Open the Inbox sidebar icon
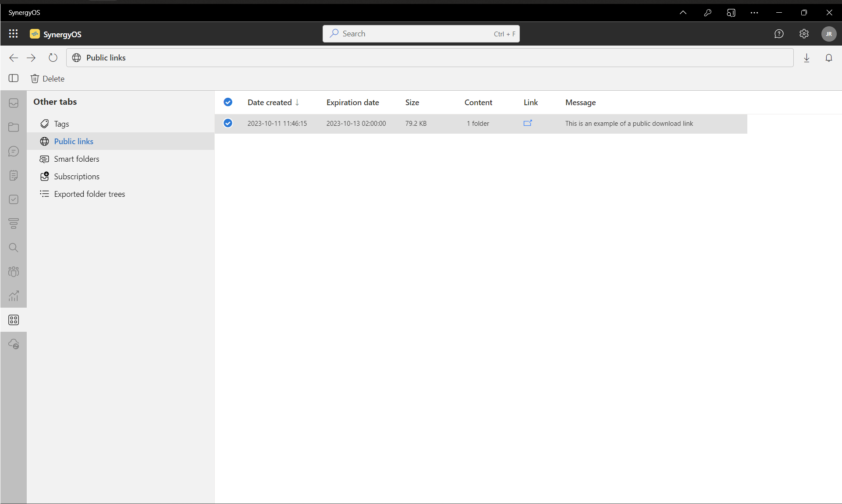Viewport: 842px width, 504px height. click(14, 103)
